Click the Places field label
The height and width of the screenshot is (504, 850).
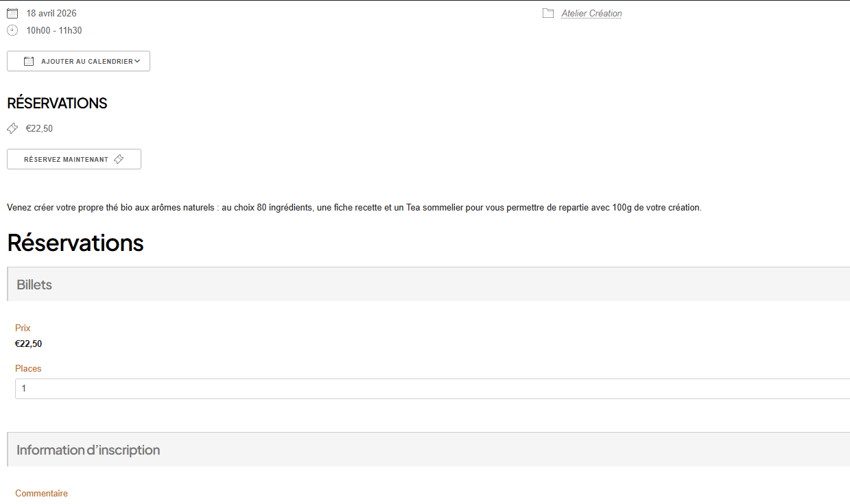(28, 368)
